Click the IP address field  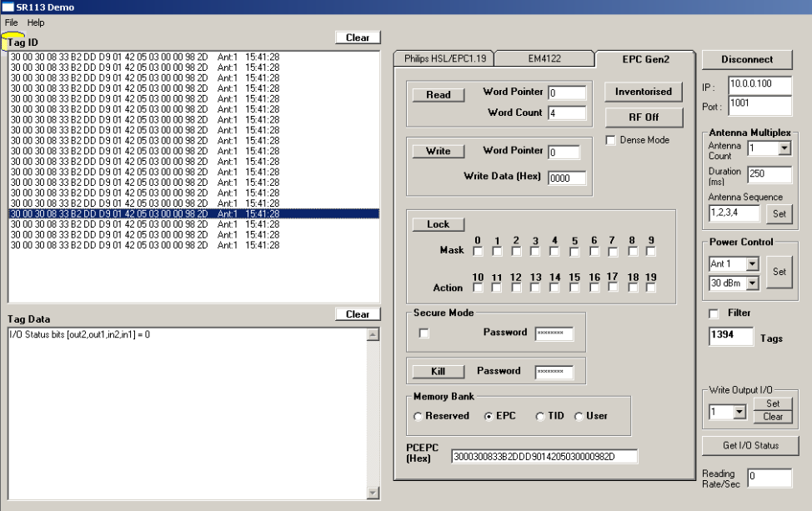[759, 85]
